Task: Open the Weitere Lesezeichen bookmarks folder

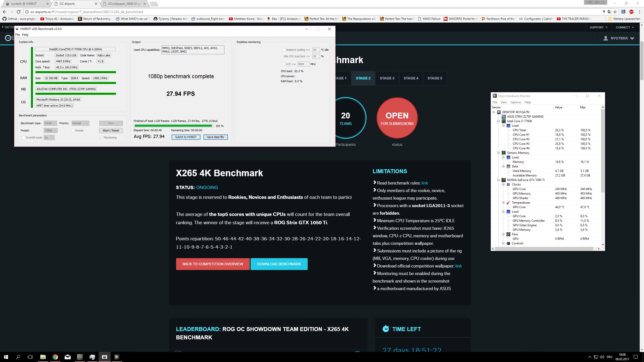Action: pyautogui.click(x=624, y=19)
